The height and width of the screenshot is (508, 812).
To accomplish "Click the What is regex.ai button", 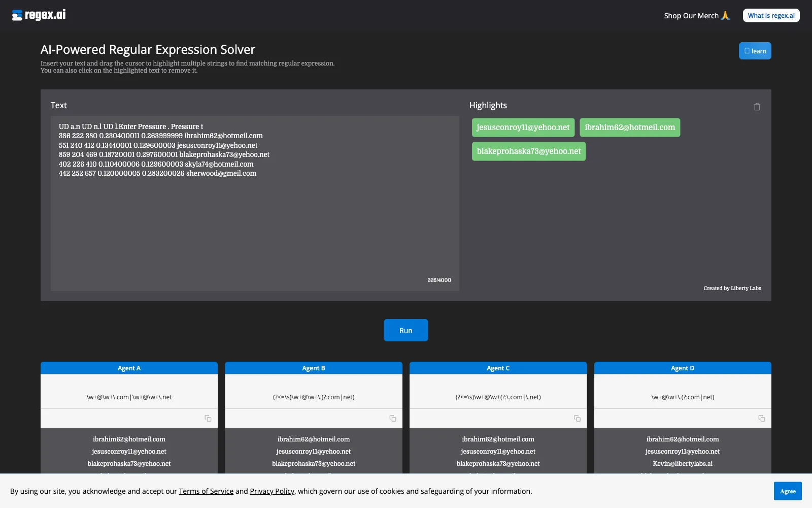I will pos(771,15).
